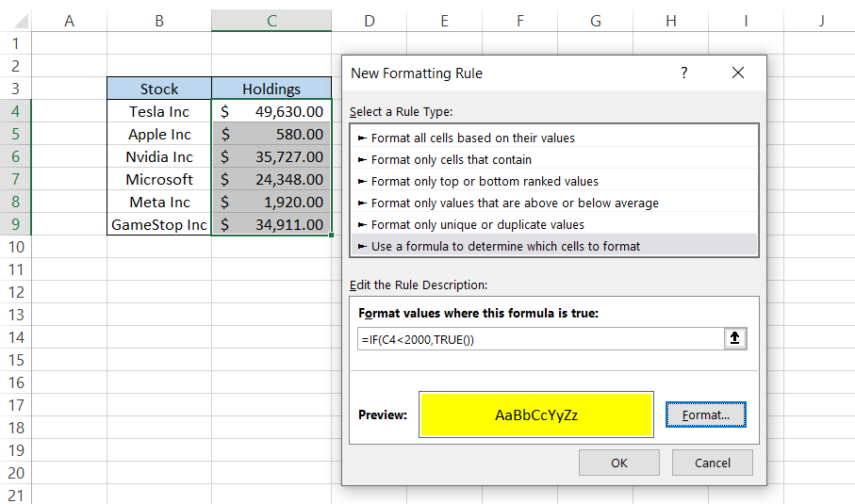Image resolution: width=855 pixels, height=504 pixels.
Task: Click row 4 header
Action: pyautogui.click(x=15, y=111)
